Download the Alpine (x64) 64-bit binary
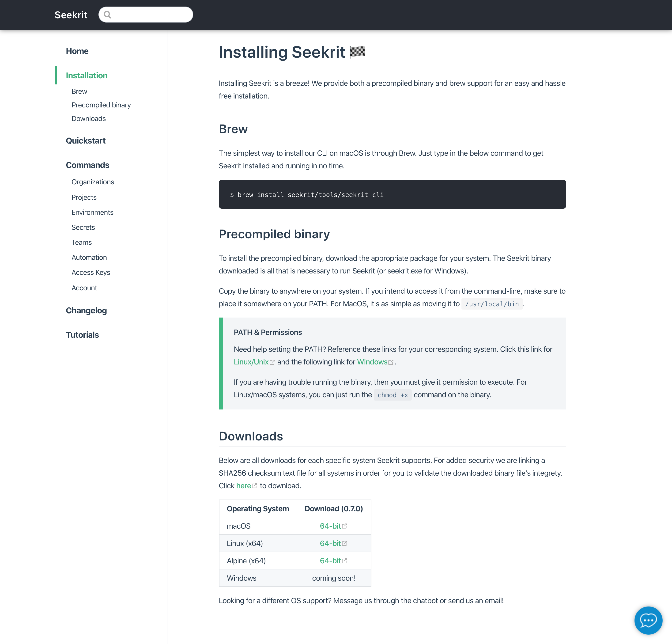 pos(330,561)
